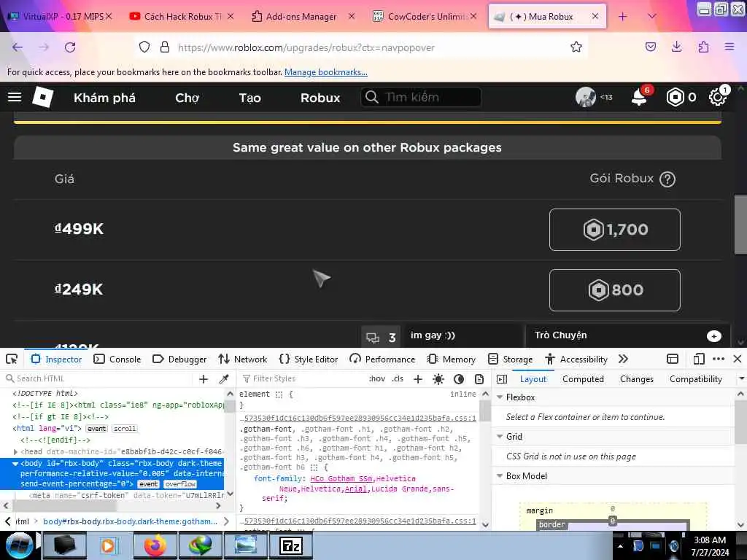The image size is (747, 560).
Task: Open the Pocket save icon
Action: [650, 47]
